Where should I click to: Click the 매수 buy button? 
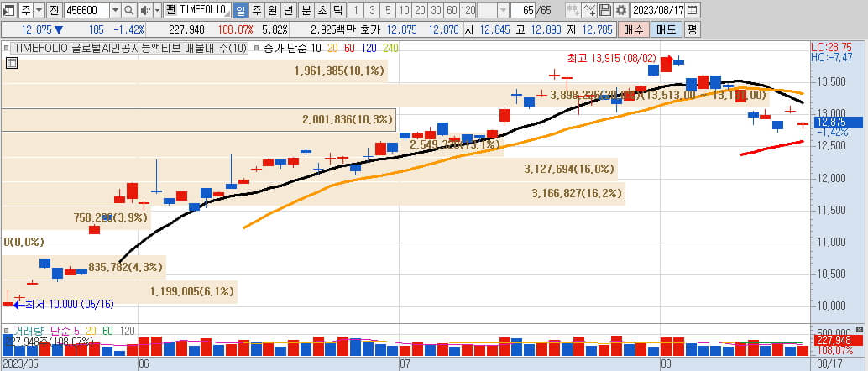click(633, 29)
